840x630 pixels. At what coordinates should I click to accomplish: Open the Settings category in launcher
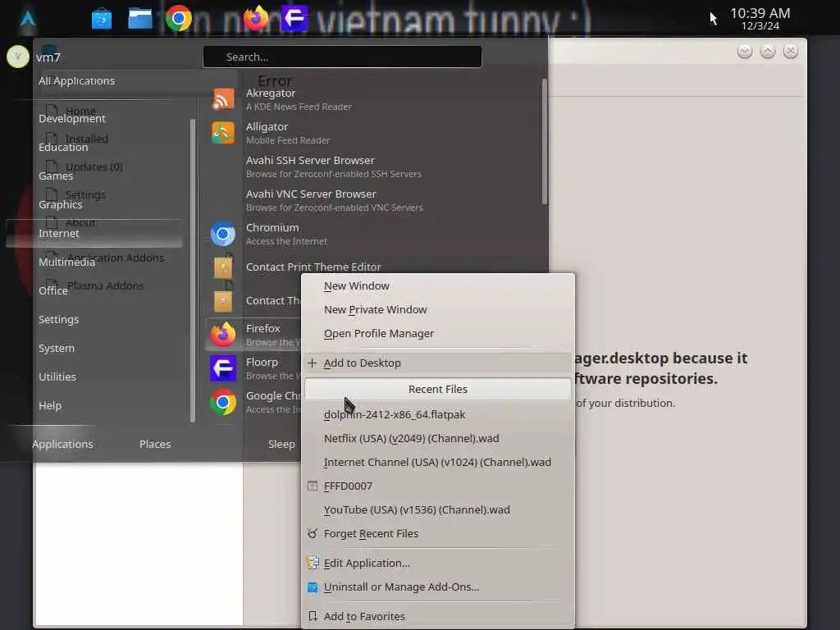[x=58, y=320]
